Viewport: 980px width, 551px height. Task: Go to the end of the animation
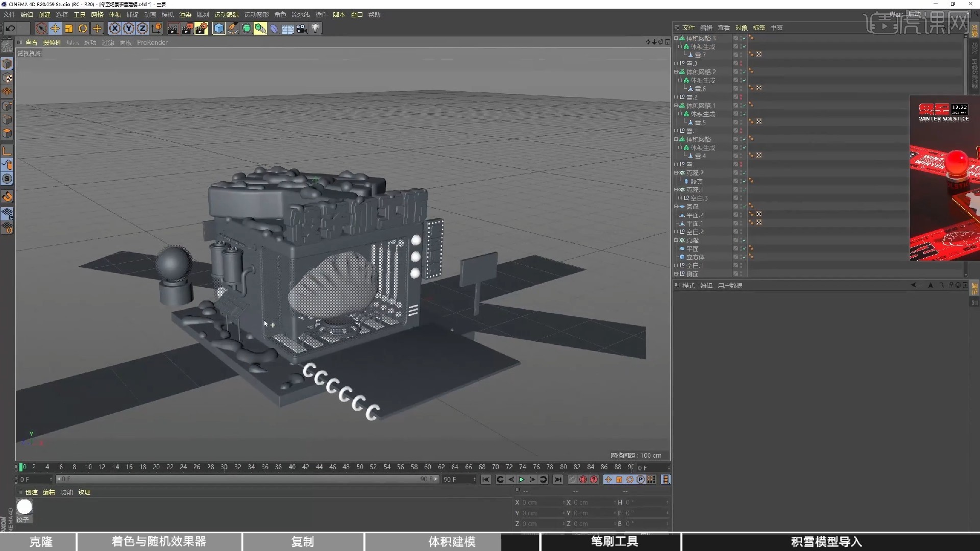click(558, 480)
